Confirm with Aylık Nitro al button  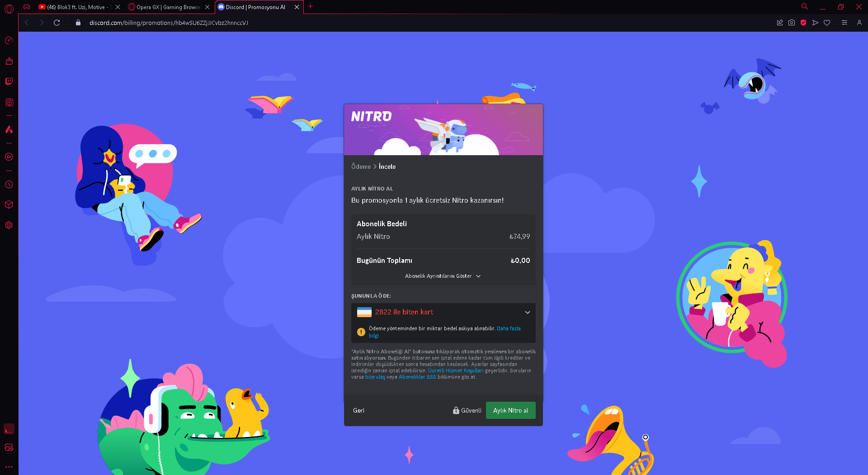coord(511,410)
